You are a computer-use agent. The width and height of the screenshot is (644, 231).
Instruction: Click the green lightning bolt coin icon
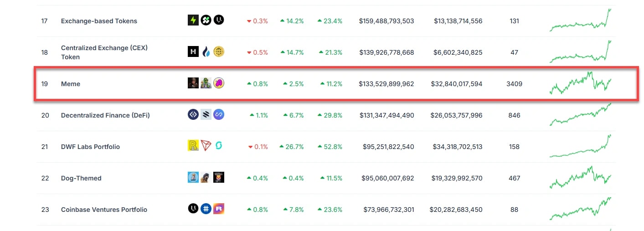coord(193,20)
